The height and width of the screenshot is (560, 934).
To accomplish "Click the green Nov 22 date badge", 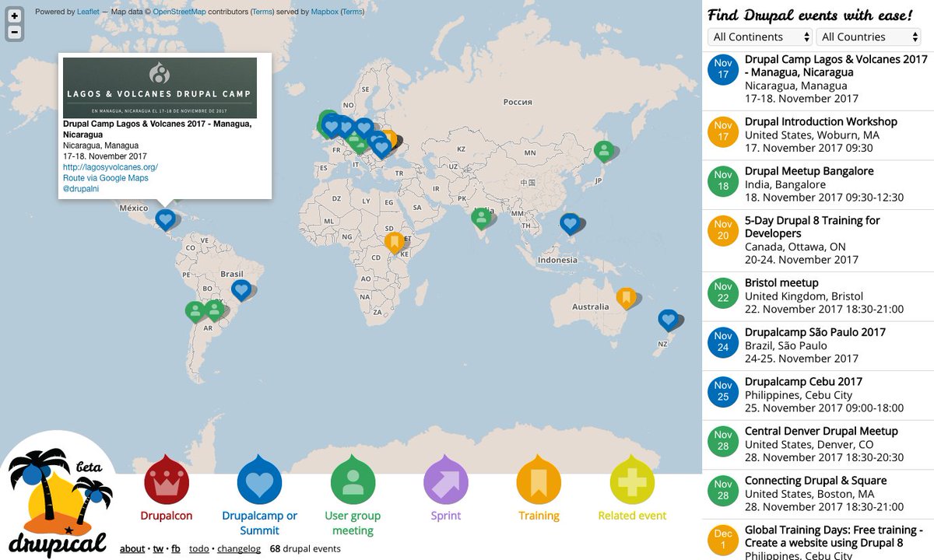I will point(723,292).
